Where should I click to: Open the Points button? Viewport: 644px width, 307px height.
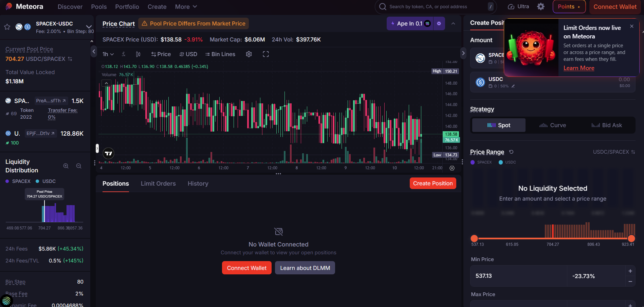point(569,6)
